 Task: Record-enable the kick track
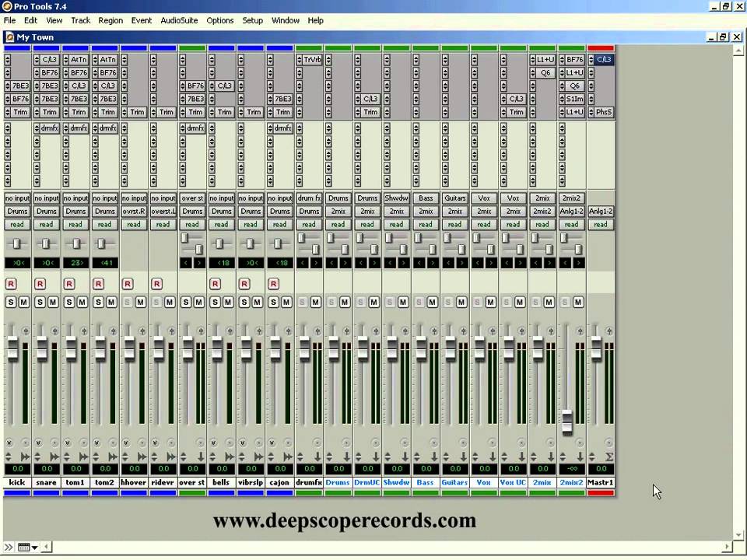coord(11,285)
